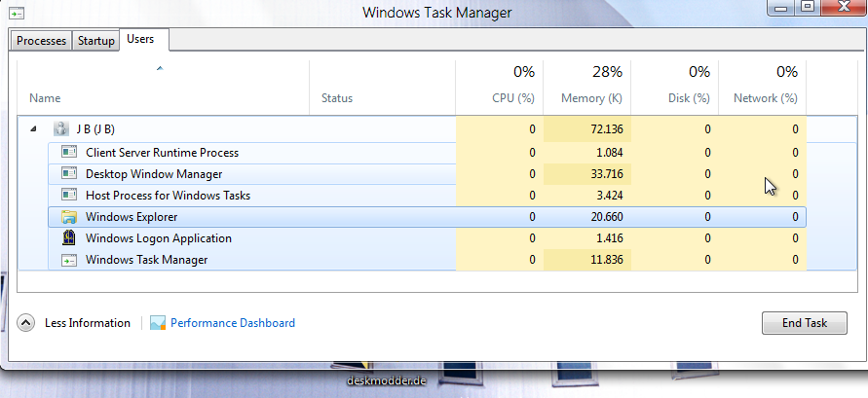Click the Windows Task Manager row icon
The height and width of the screenshot is (398, 868).
68,260
